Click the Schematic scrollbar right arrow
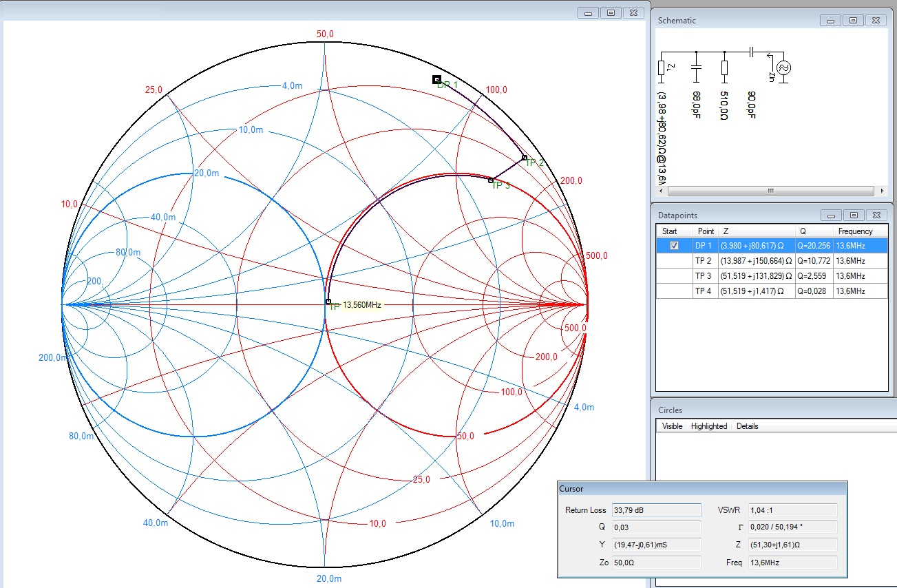Image resolution: width=897 pixels, height=588 pixels. click(x=883, y=191)
